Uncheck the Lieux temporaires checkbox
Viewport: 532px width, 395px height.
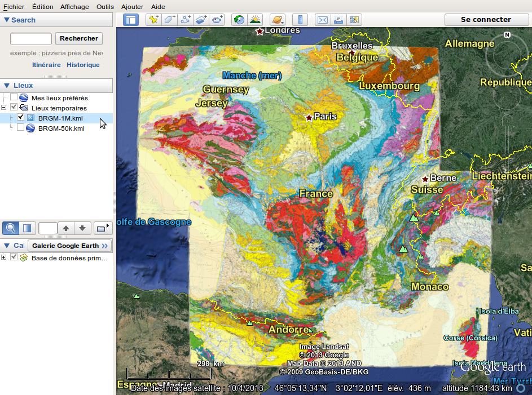[x=14, y=107]
